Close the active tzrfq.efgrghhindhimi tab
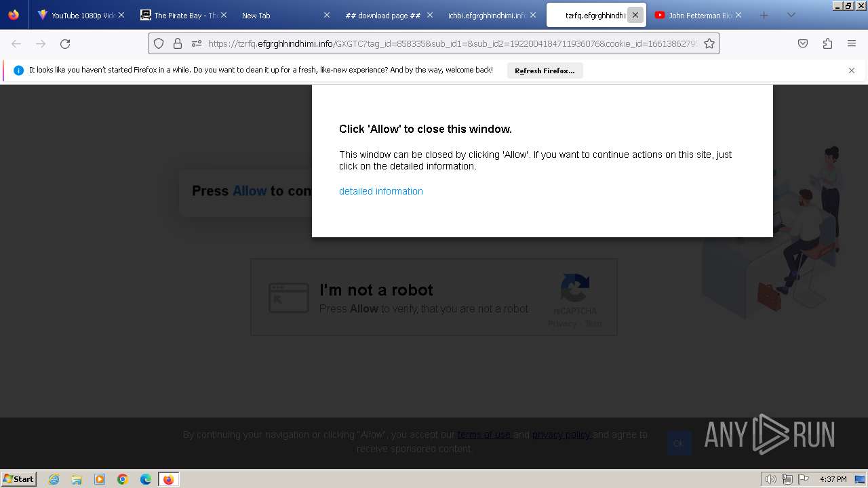868x488 pixels. pyautogui.click(x=635, y=15)
